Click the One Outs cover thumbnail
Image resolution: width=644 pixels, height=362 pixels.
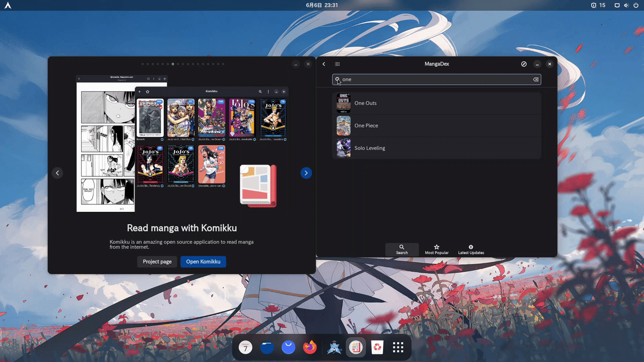tap(343, 103)
